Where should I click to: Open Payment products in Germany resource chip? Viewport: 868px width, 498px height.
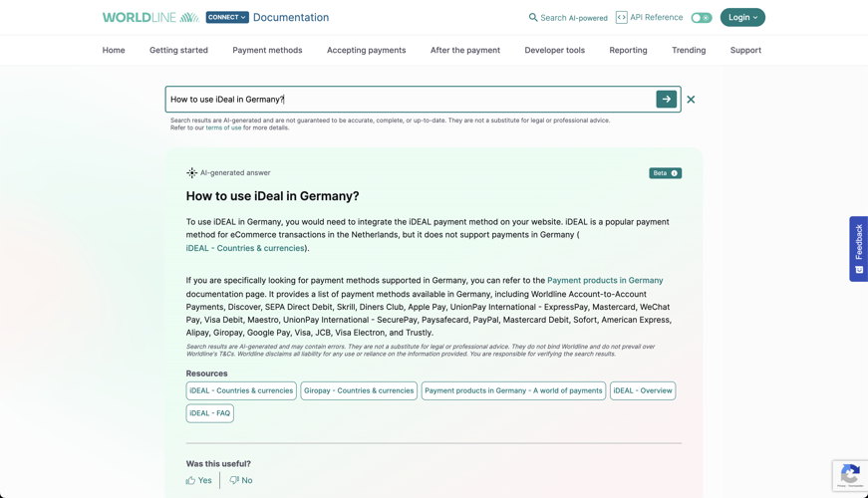513,390
